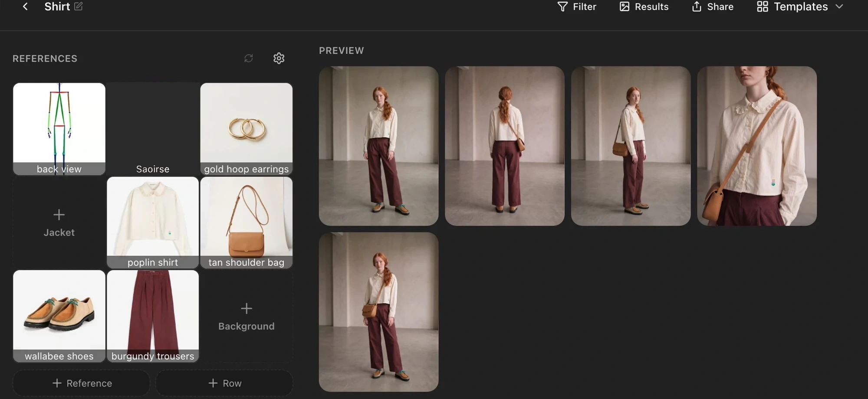Open the burgundy trousers reference
Screen dimensions: 868x399
tap(153, 316)
